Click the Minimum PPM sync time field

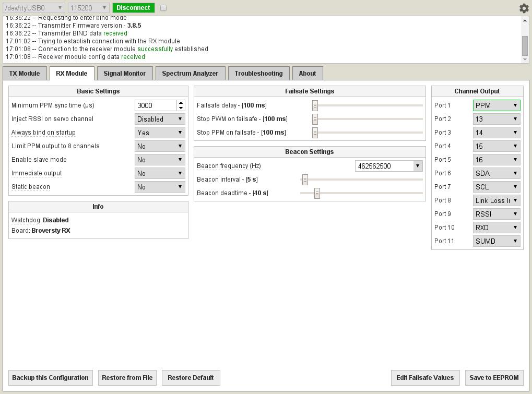click(x=156, y=105)
